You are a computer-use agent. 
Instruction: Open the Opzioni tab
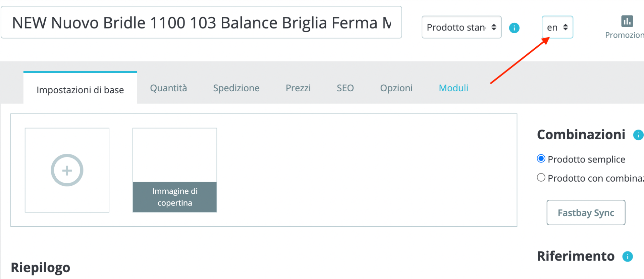(x=396, y=88)
